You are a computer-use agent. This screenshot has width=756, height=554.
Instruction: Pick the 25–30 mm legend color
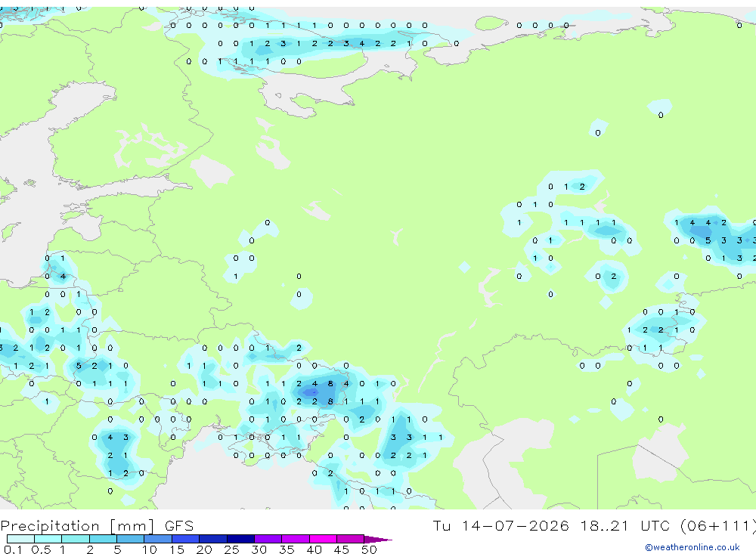coord(240,539)
